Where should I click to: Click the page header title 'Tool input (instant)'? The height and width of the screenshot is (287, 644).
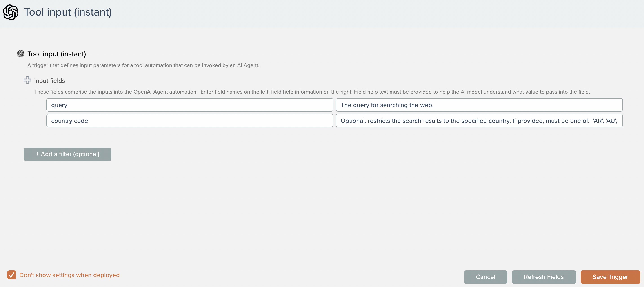pyautogui.click(x=68, y=12)
